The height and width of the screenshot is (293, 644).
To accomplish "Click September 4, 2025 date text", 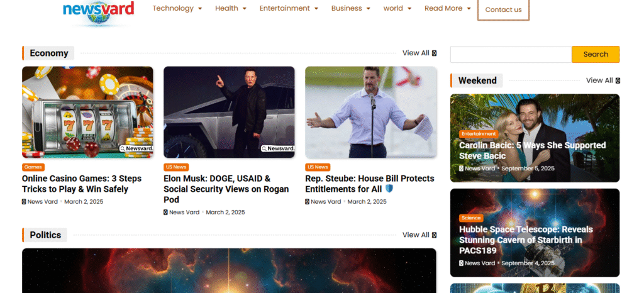I will [x=528, y=263].
